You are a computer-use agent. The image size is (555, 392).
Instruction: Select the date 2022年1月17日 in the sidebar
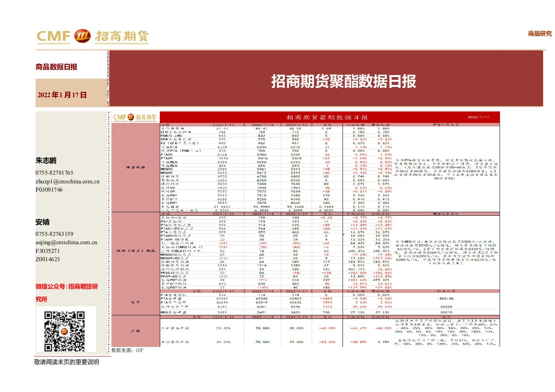(62, 95)
